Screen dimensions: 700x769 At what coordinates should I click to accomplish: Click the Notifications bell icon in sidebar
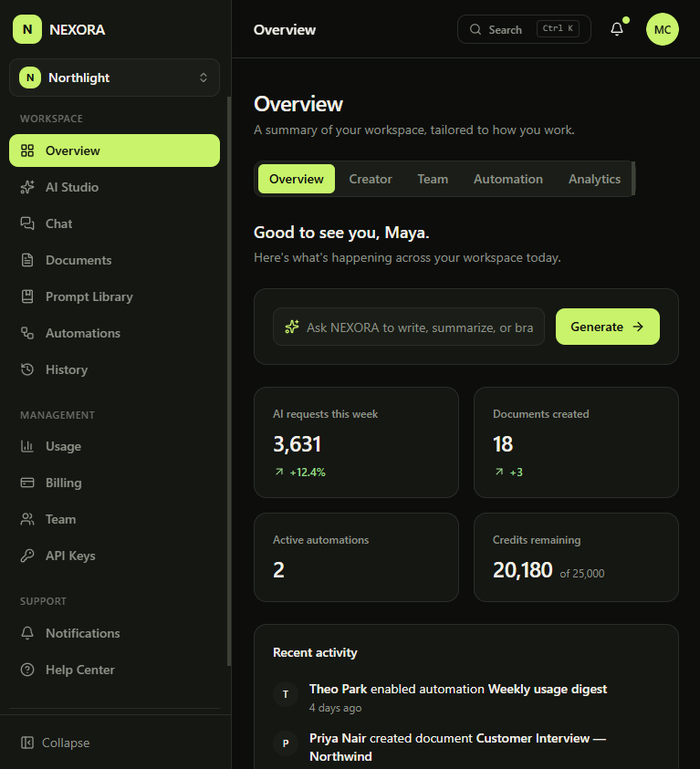[x=27, y=633]
